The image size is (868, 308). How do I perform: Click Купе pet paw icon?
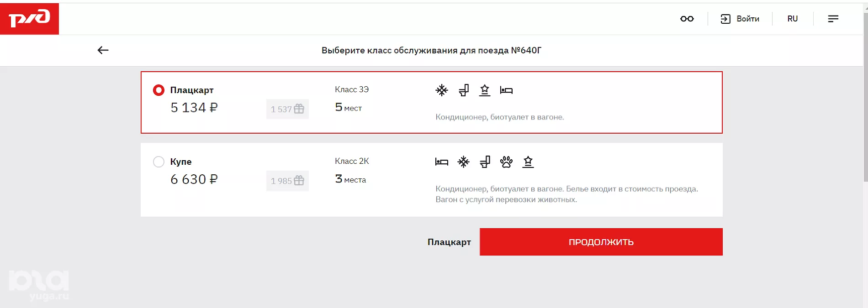coord(506,162)
